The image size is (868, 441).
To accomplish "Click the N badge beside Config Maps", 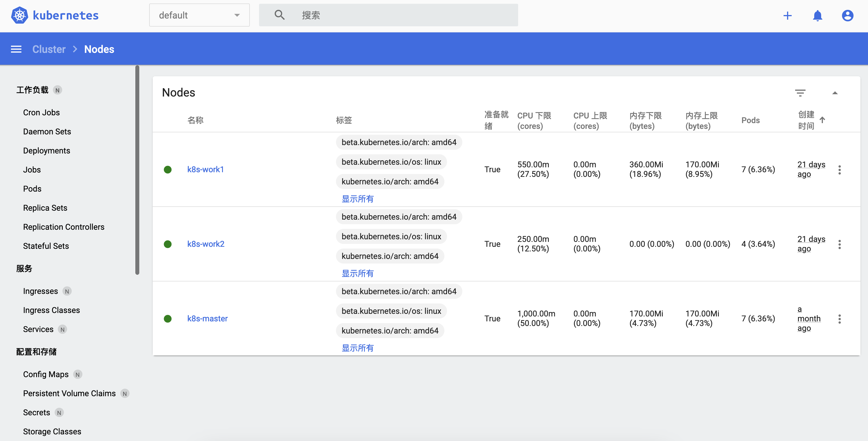I will [77, 374].
